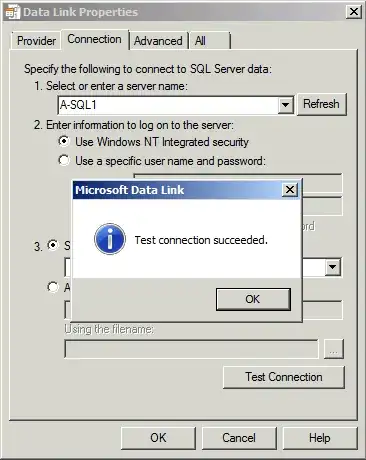Close the Microsoft Data Link message box
The image size is (366, 460).
290,190
